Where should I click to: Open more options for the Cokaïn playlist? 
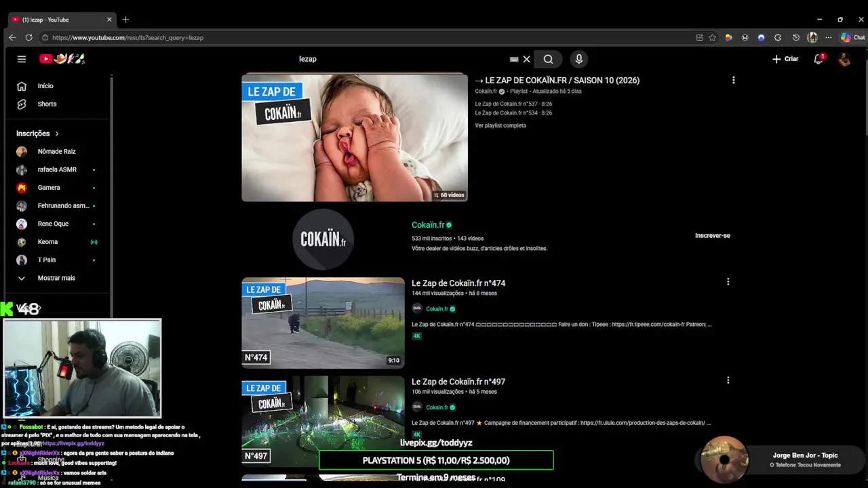(733, 80)
